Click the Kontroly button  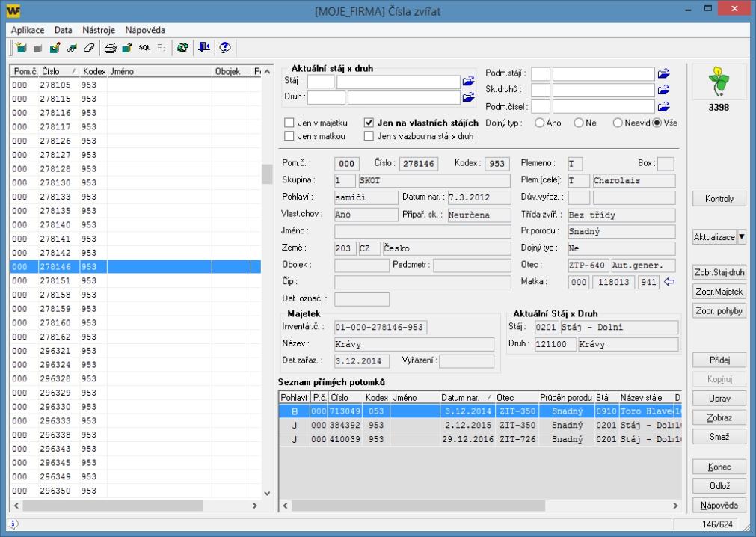719,199
